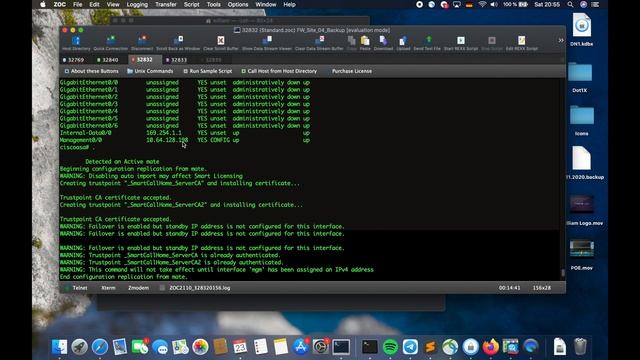Open Finder from the dock
This screenshot has width=640, height=360.
click(x=60, y=347)
